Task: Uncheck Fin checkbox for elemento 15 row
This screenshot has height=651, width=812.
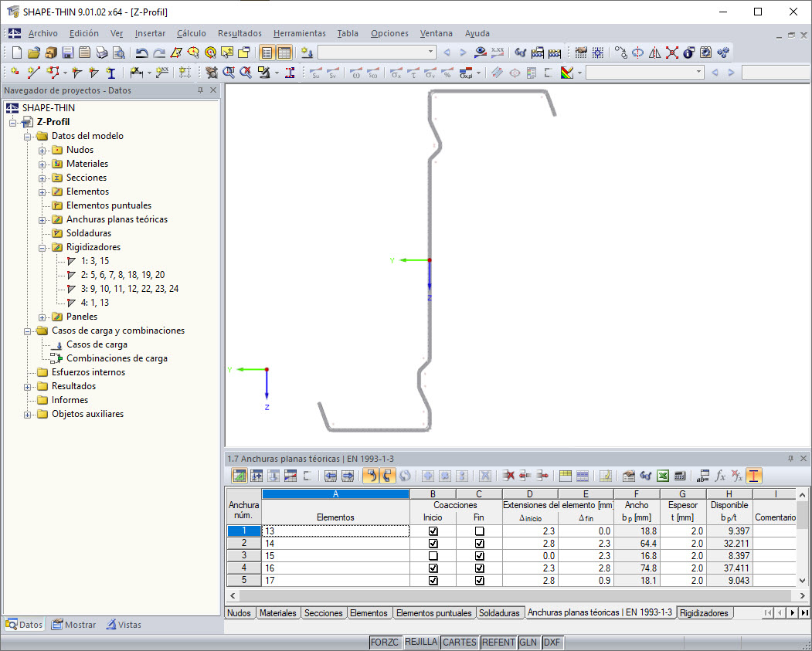Action: [x=480, y=556]
